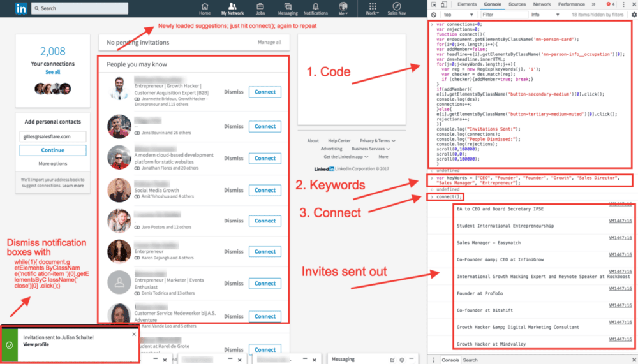Expand the Business Services footer dropdown
Screen dimensions: 638x364
tap(371, 149)
